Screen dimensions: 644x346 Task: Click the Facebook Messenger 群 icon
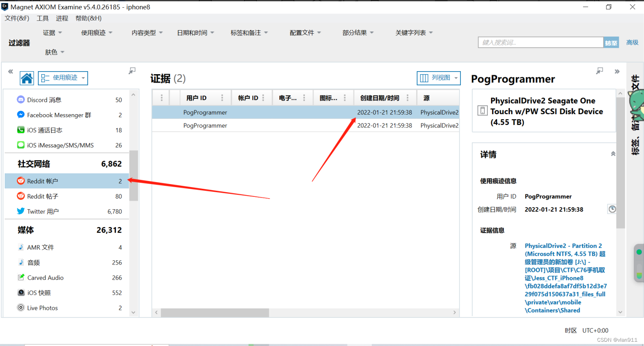(20, 115)
